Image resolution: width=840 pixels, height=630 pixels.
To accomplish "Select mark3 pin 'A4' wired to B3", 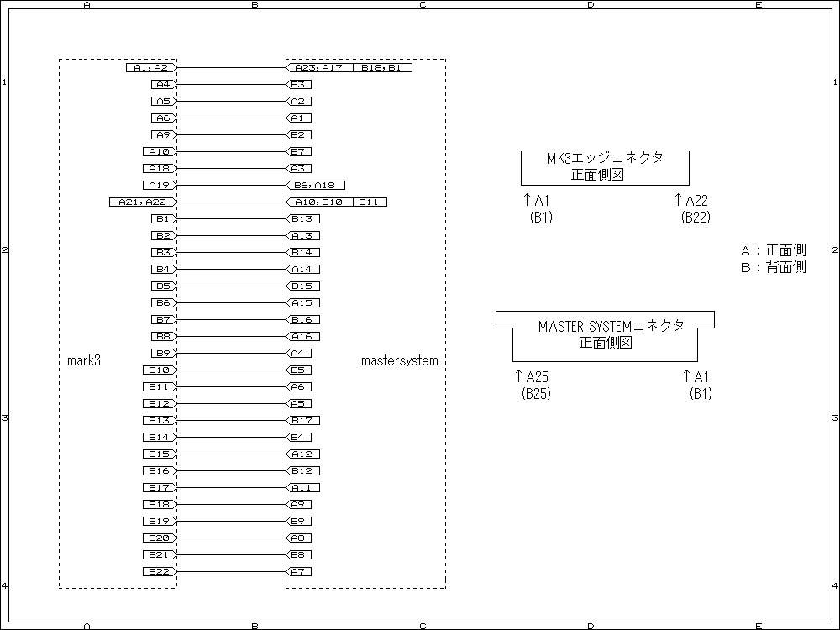I will point(164,85).
